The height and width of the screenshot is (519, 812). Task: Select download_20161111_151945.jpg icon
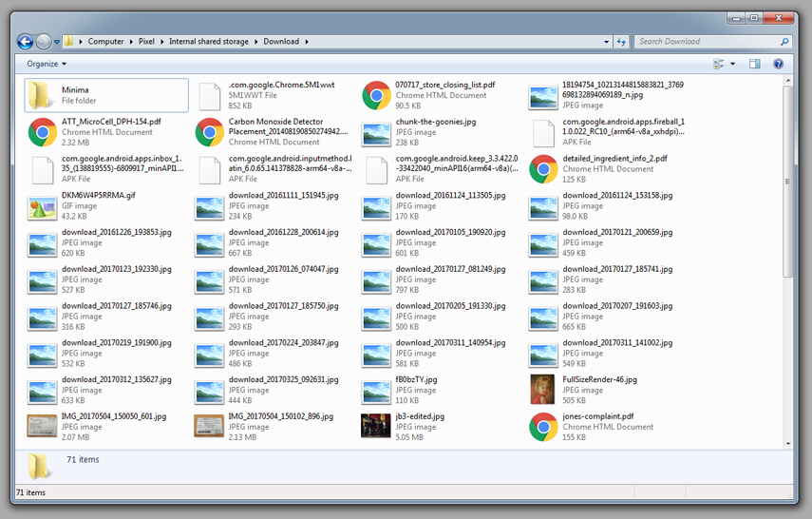(x=209, y=208)
